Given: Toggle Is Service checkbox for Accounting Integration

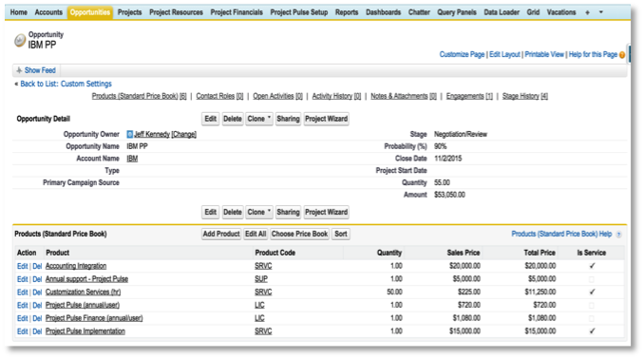Looking at the screenshot, I should click(x=592, y=266).
